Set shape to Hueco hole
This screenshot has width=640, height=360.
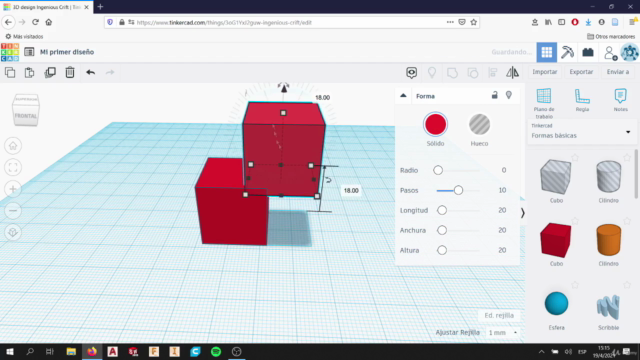(x=479, y=124)
